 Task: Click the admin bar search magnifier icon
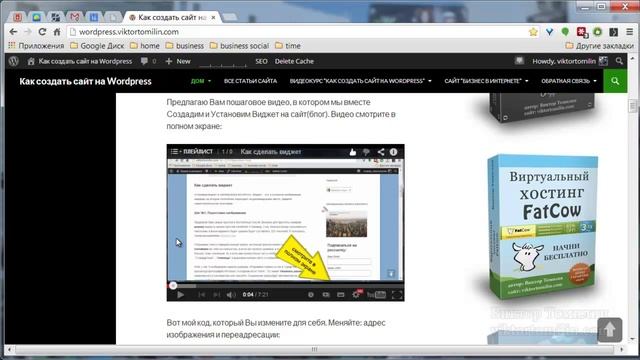click(x=619, y=61)
